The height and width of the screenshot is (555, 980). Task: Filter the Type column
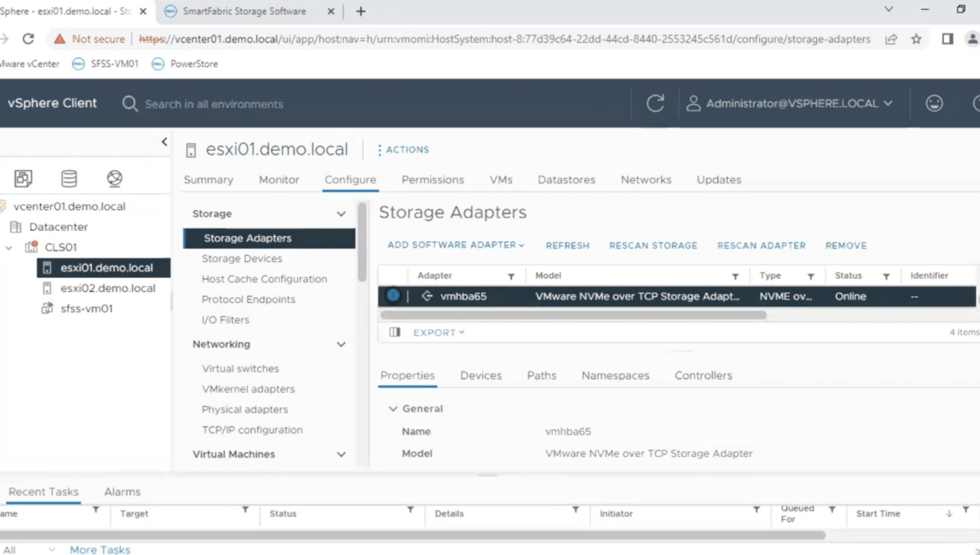pos(810,276)
